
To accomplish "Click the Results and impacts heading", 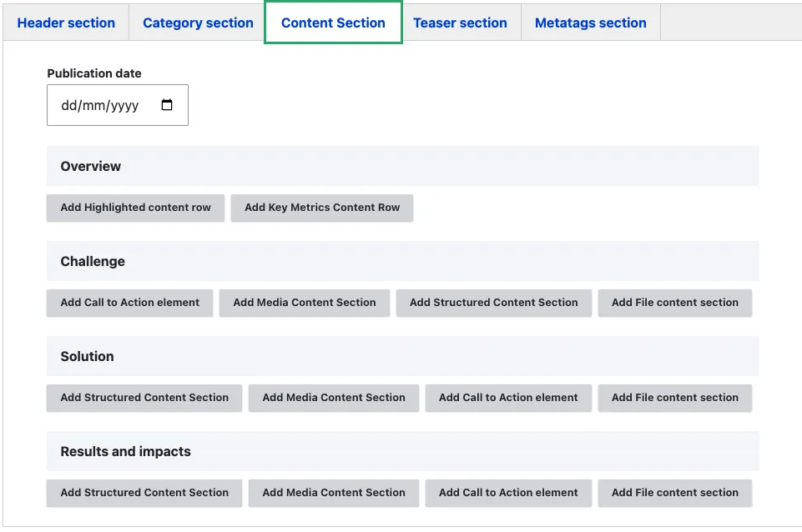I will 125,451.
